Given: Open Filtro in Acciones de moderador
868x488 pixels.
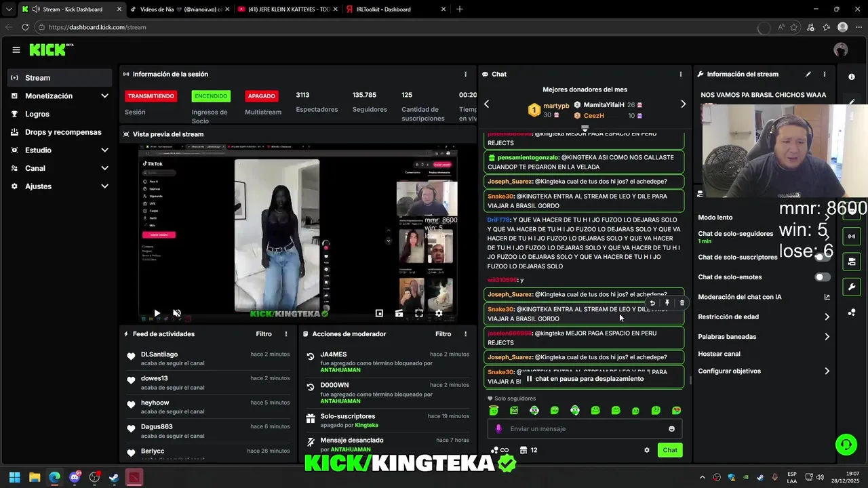Looking at the screenshot, I should pyautogui.click(x=443, y=334).
